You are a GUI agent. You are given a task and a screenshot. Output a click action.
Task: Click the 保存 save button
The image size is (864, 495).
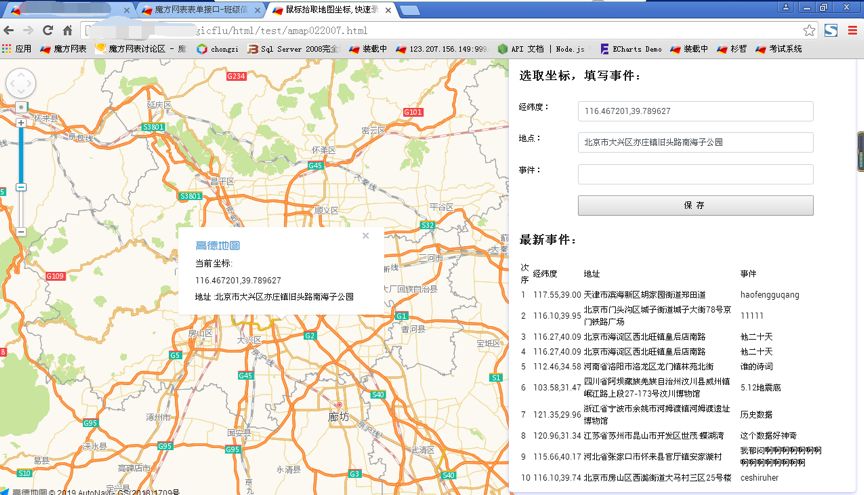click(x=695, y=205)
